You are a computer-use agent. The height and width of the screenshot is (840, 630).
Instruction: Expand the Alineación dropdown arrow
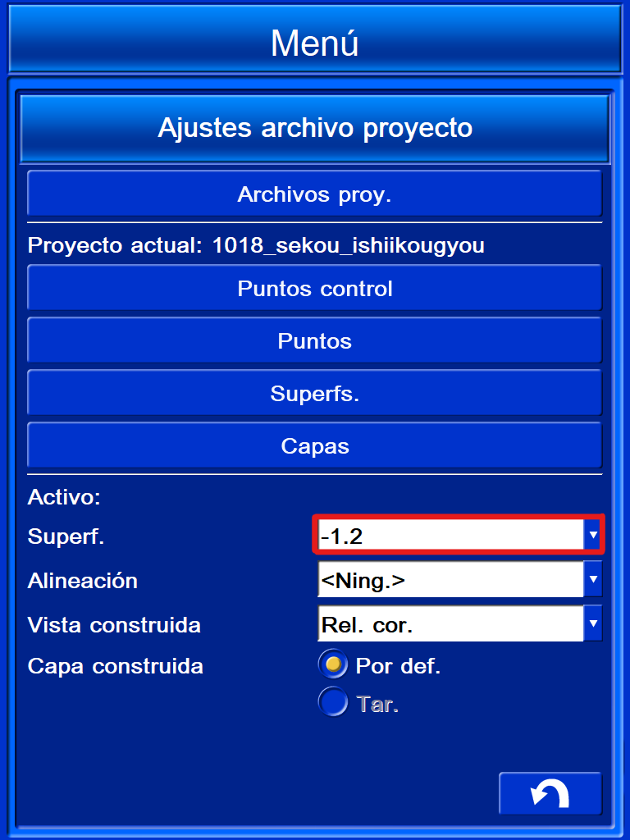click(x=592, y=579)
